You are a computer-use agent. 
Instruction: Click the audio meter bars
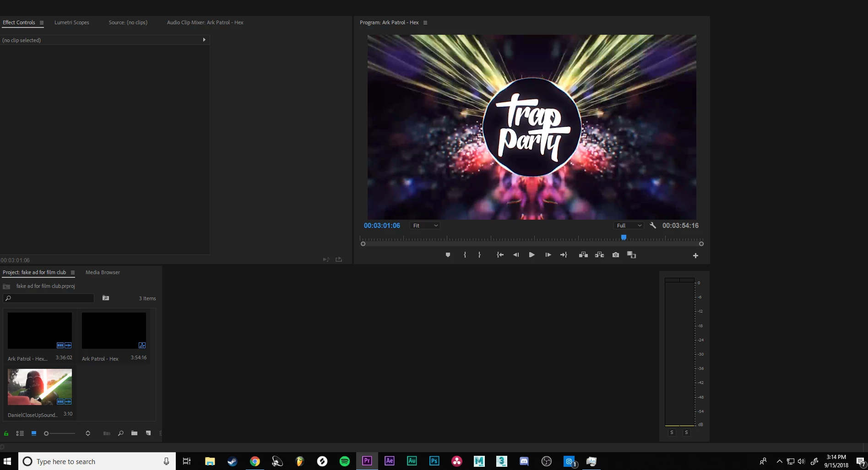[x=679, y=352]
